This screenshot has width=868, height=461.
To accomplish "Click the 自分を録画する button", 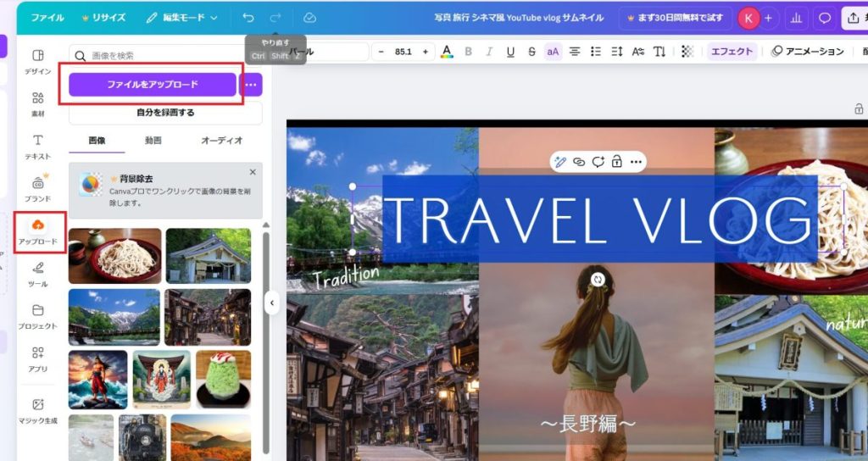I will 165,113.
